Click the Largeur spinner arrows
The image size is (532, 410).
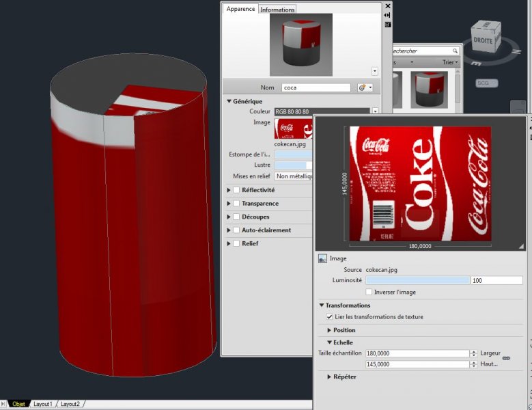click(474, 353)
